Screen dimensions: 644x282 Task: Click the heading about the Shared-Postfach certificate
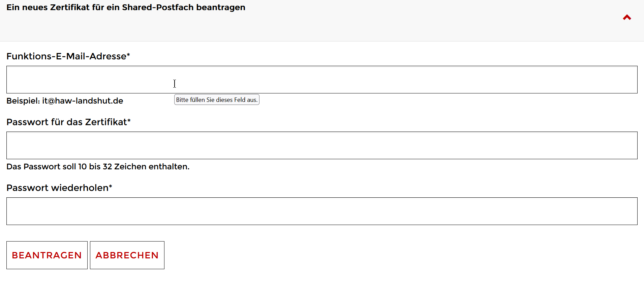[126, 7]
